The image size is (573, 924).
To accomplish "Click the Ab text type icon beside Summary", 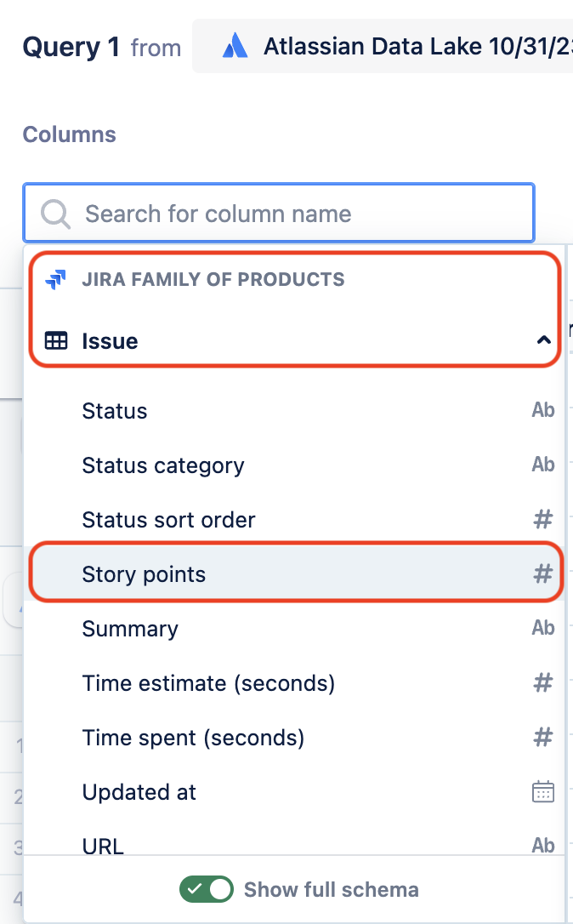I will [542, 628].
